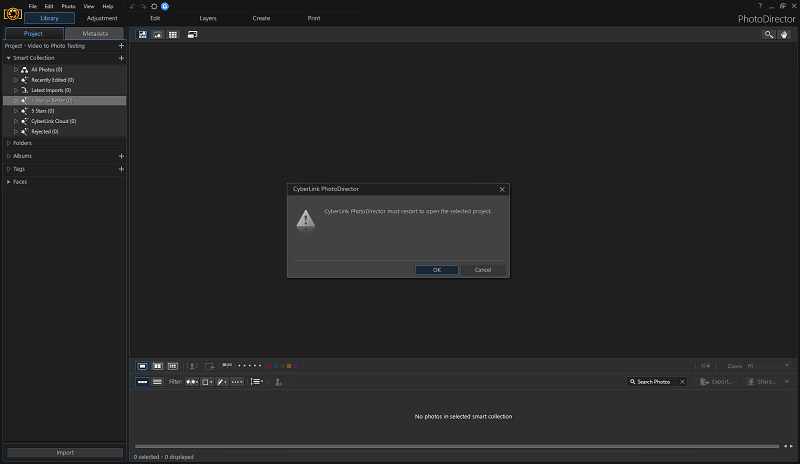
Task: Open the help question mark icon
Action: point(760,6)
